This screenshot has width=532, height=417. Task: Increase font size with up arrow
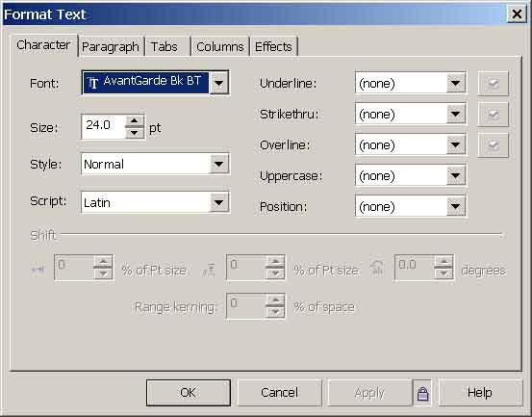135,120
